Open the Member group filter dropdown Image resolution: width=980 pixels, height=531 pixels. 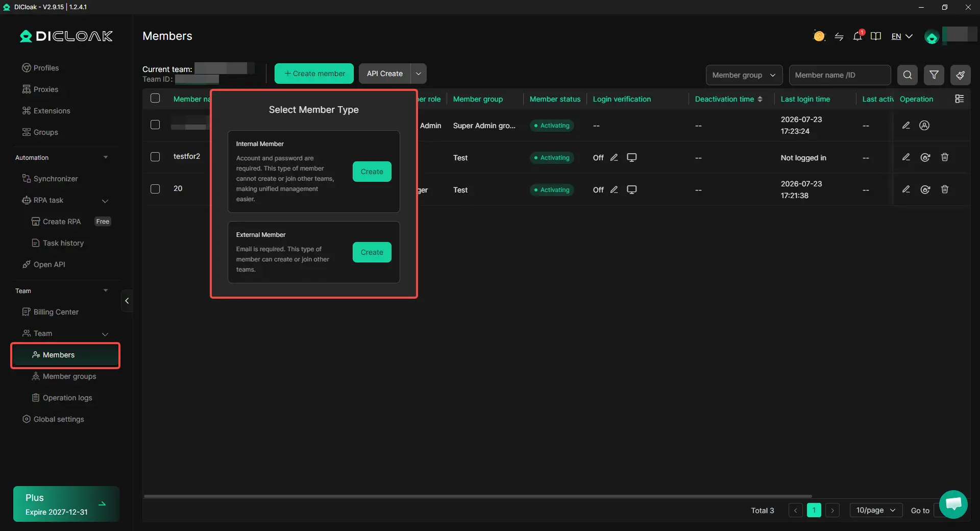coord(744,75)
